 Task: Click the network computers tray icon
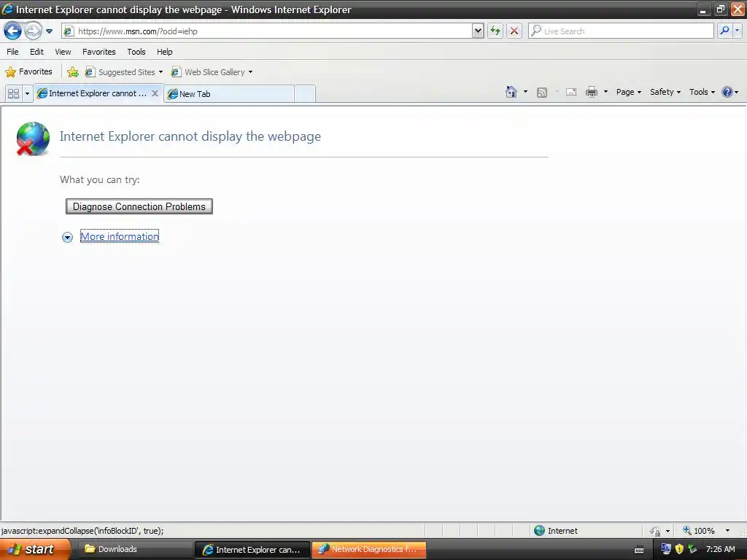(666, 549)
